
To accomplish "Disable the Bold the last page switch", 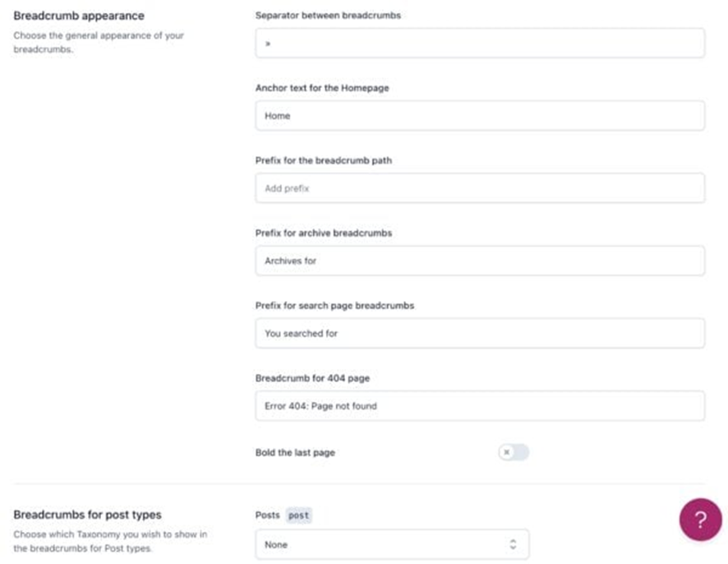I will click(x=514, y=452).
